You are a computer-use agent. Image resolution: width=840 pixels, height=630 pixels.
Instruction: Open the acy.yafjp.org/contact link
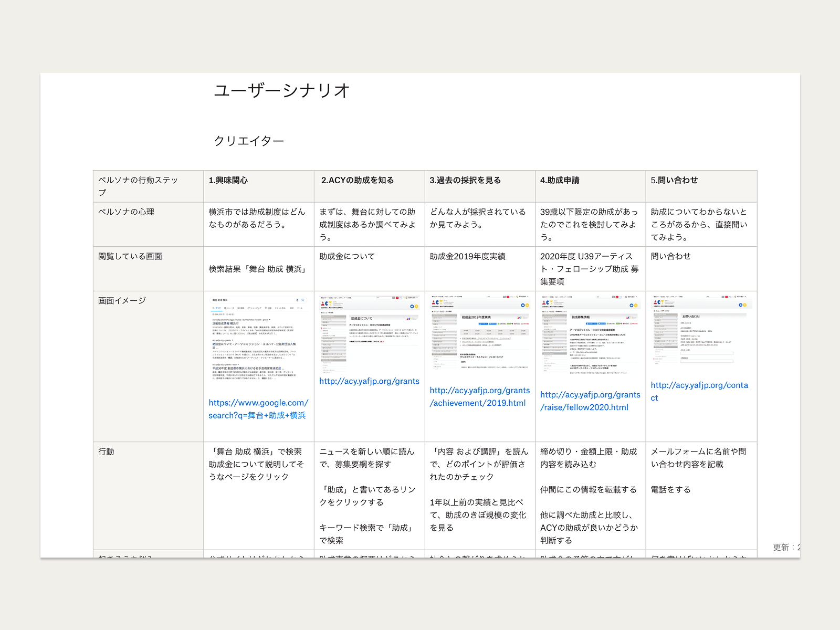[699, 392]
